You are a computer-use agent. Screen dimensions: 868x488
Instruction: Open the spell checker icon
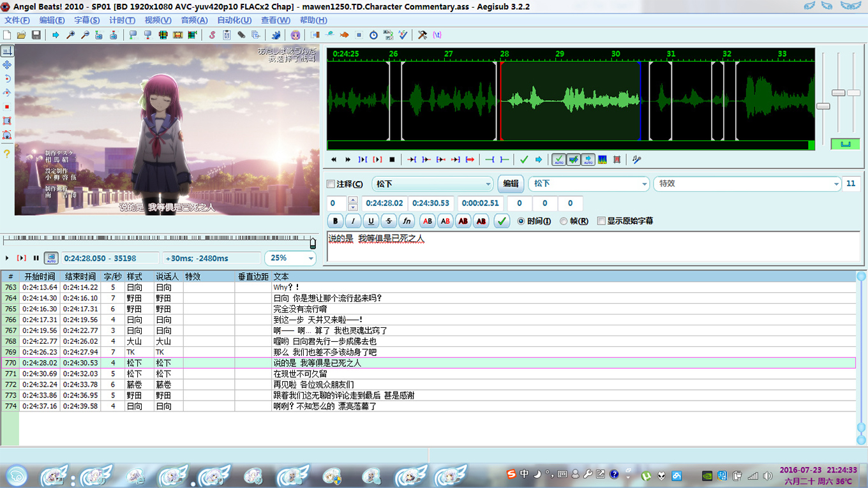coord(403,35)
